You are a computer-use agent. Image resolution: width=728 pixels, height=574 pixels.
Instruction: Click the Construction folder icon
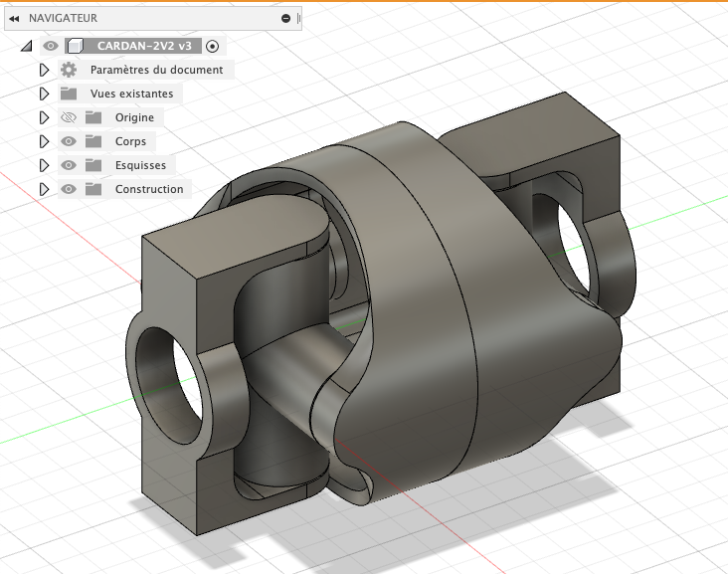pyautogui.click(x=93, y=189)
